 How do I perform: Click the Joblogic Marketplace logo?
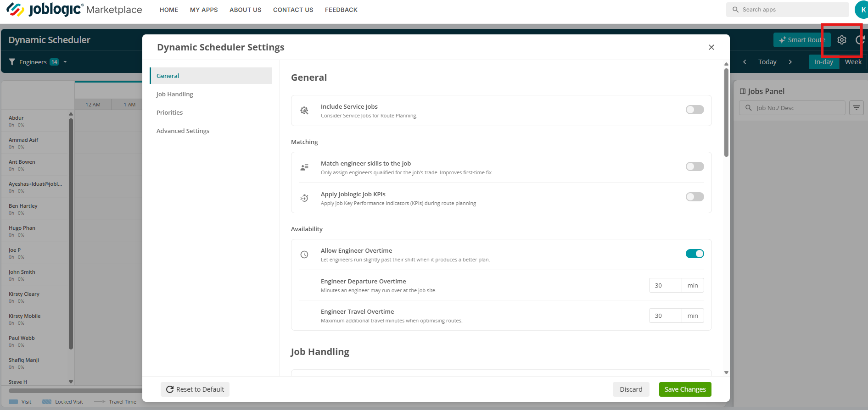(74, 10)
